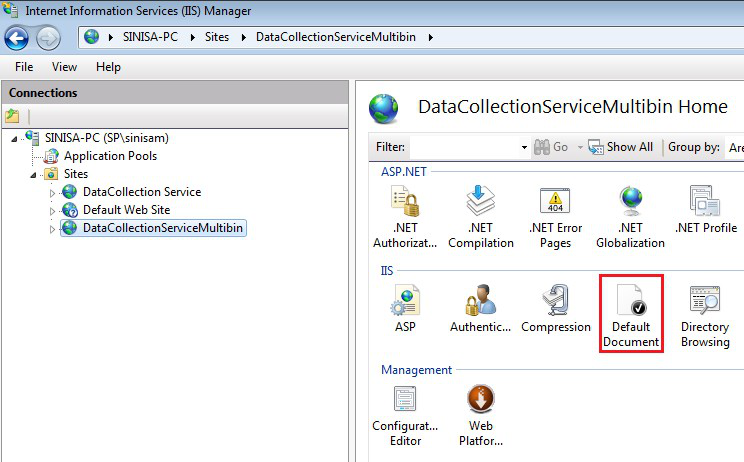744x462 pixels.
Task: Select the DataCollection Service site
Action: pyautogui.click(x=142, y=192)
